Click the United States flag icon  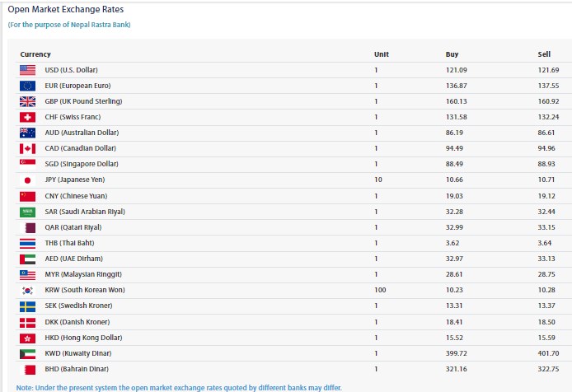[27, 70]
